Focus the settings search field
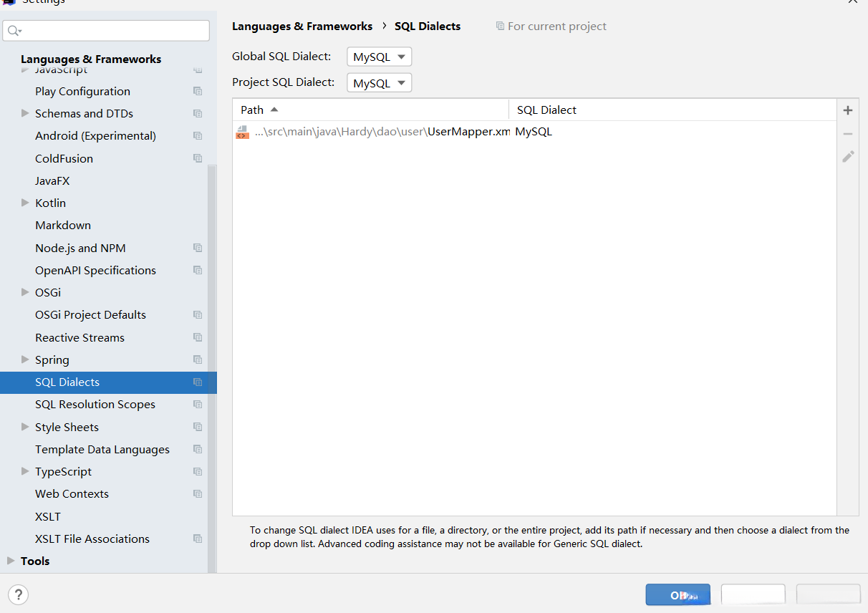Image resolution: width=868 pixels, height=613 pixels. pyautogui.click(x=107, y=31)
